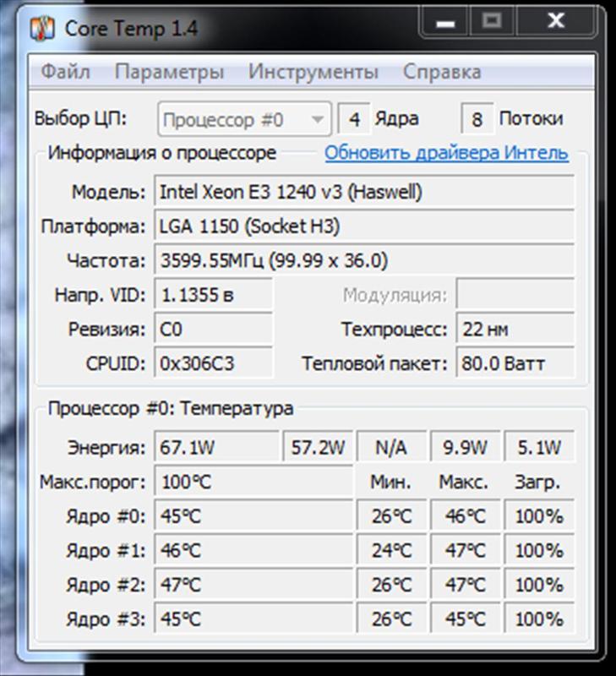The width and height of the screenshot is (616, 676).
Task: Click the Техпроцесс value 22 нм
Action: [x=515, y=330]
